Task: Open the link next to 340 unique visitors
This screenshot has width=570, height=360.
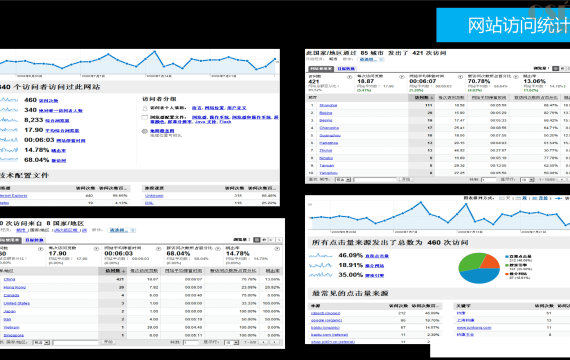Action: pos(61,111)
